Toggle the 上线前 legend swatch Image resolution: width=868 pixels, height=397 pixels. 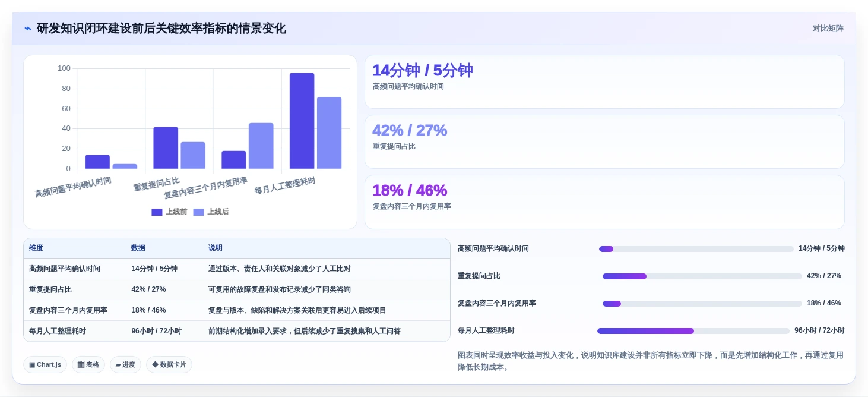(157, 212)
